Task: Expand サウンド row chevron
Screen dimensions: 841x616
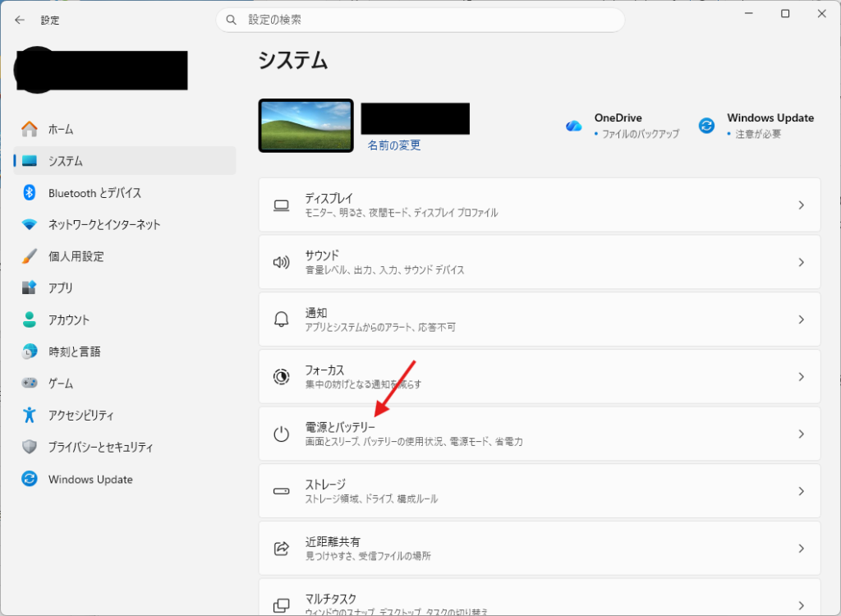Action: point(802,262)
